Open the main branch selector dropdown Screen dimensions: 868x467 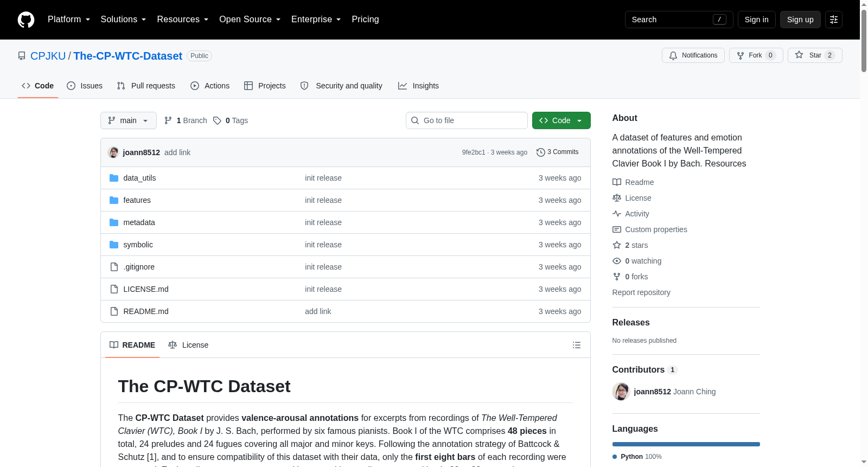[x=129, y=120]
